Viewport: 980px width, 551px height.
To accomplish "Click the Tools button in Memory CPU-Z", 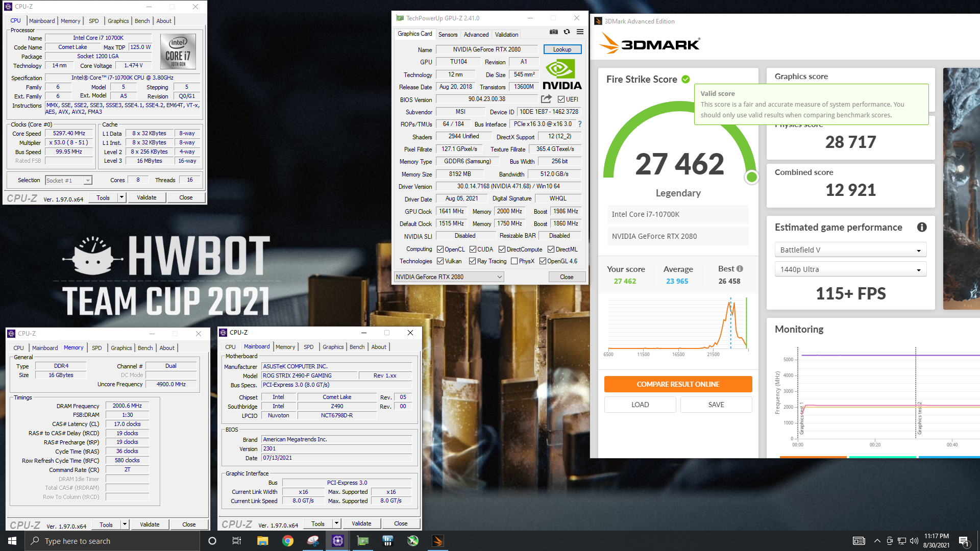I will click(x=106, y=524).
